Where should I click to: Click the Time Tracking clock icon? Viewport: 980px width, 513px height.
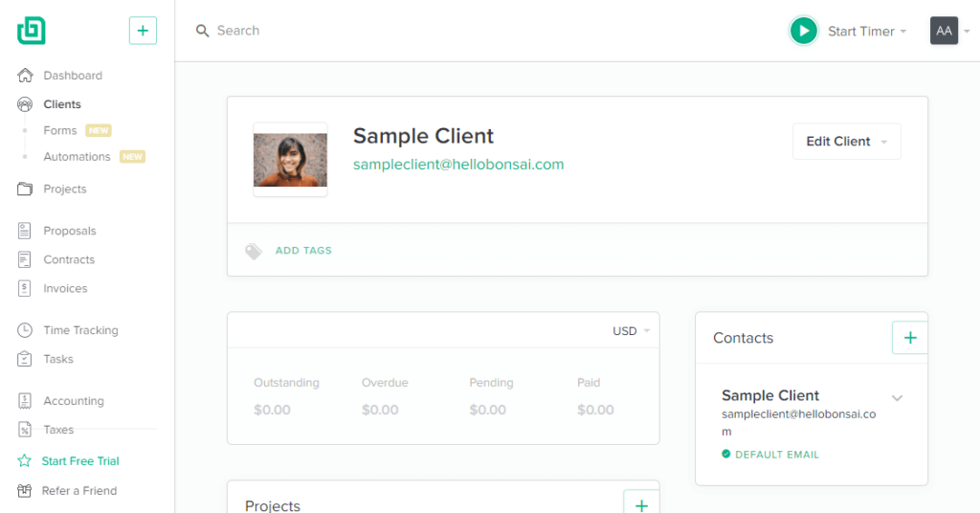click(24, 330)
